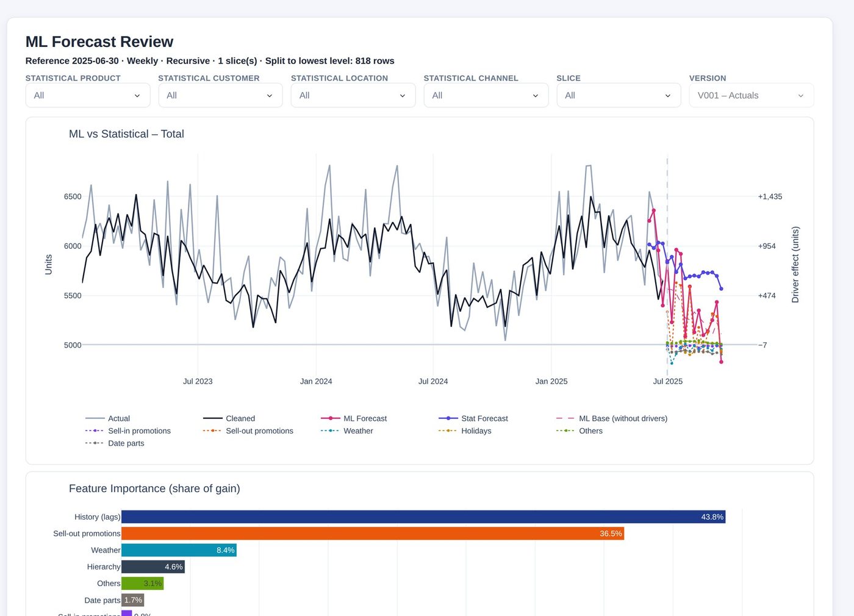Hide the Weather series in the chart legend
The image size is (854, 616).
click(347, 431)
